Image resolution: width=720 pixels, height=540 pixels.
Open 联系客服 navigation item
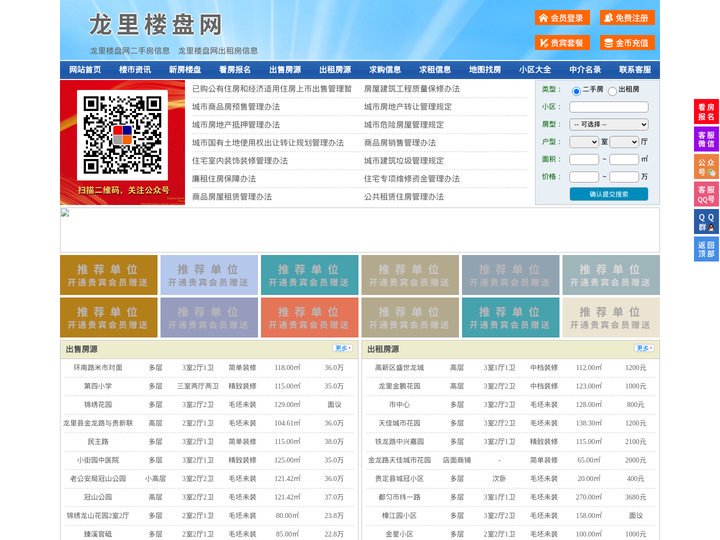(636, 70)
